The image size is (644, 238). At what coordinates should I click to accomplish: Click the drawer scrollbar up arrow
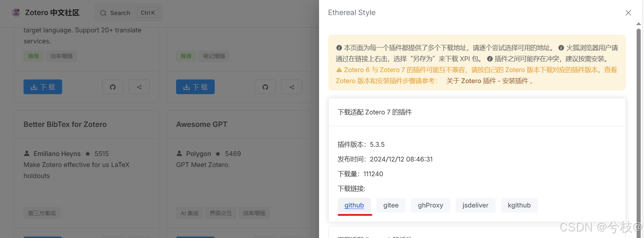(x=638, y=24)
